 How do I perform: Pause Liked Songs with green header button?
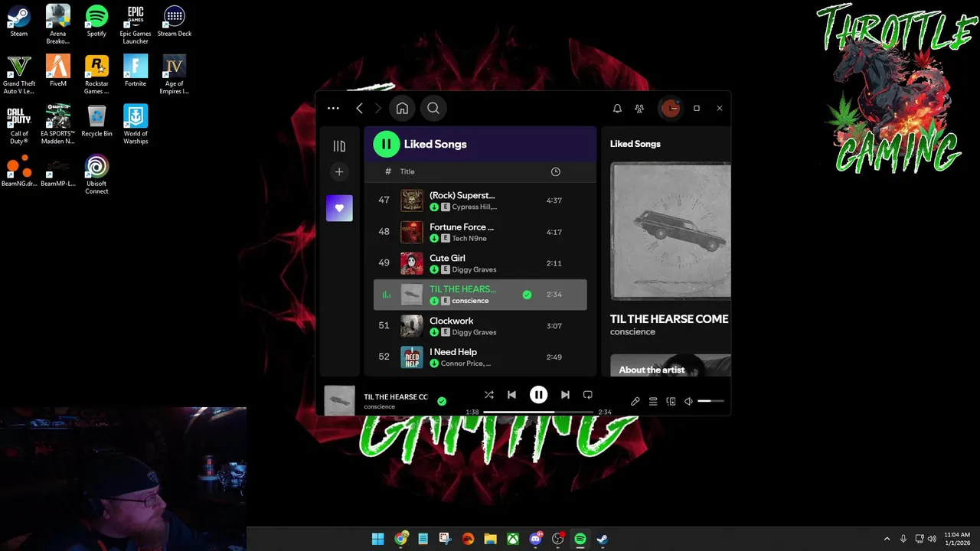(387, 144)
